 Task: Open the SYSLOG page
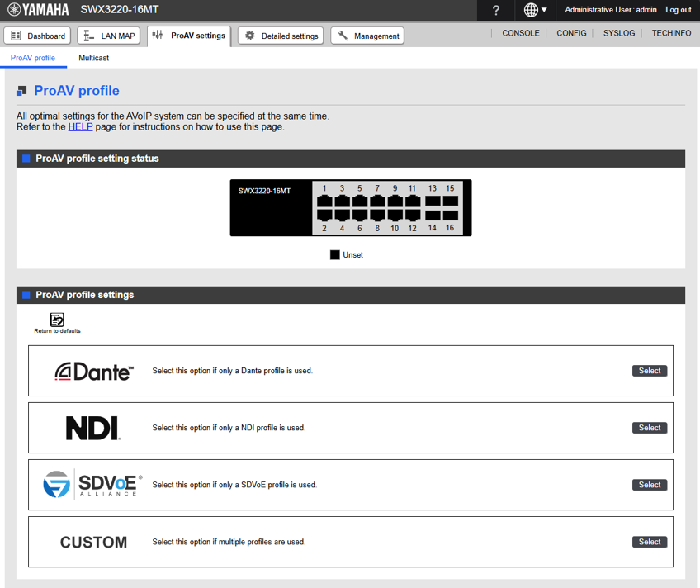[619, 33]
